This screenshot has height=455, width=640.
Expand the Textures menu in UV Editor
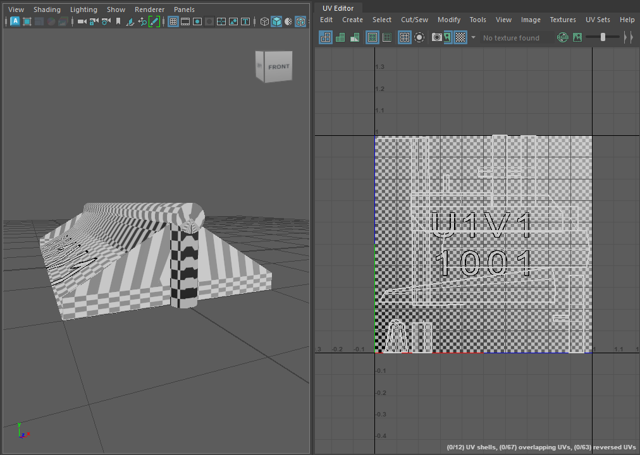[x=562, y=19]
